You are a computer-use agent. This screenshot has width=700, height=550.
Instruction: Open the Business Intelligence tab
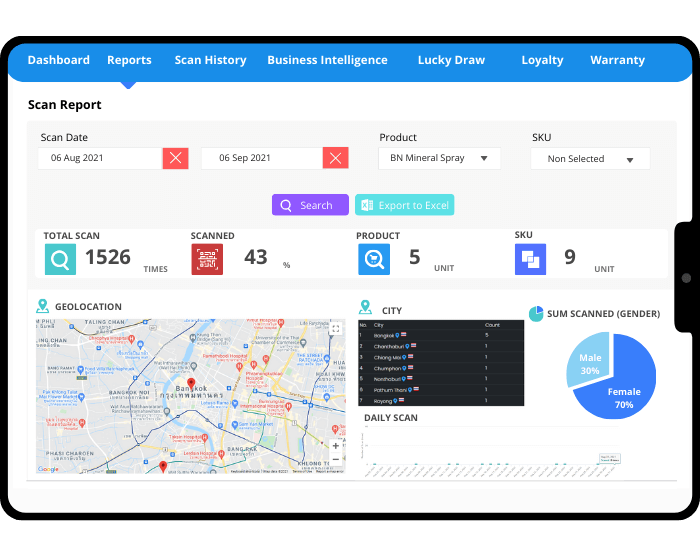click(x=327, y=60)
